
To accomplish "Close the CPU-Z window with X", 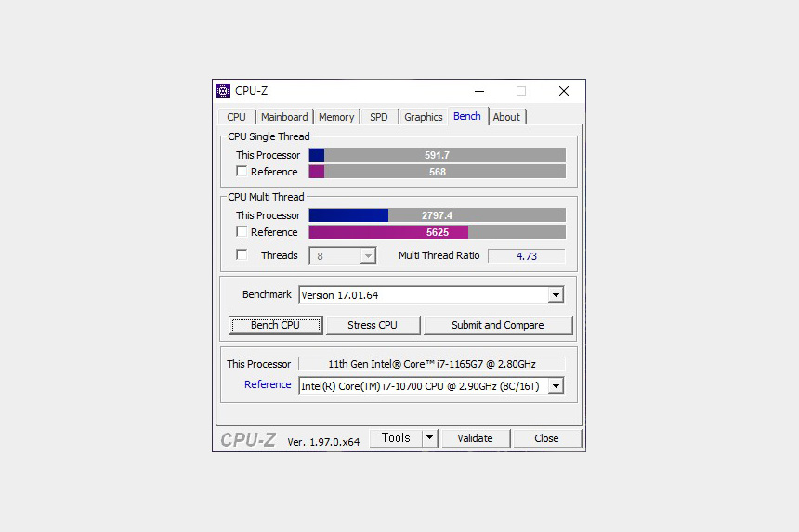I will click(564, 91).
